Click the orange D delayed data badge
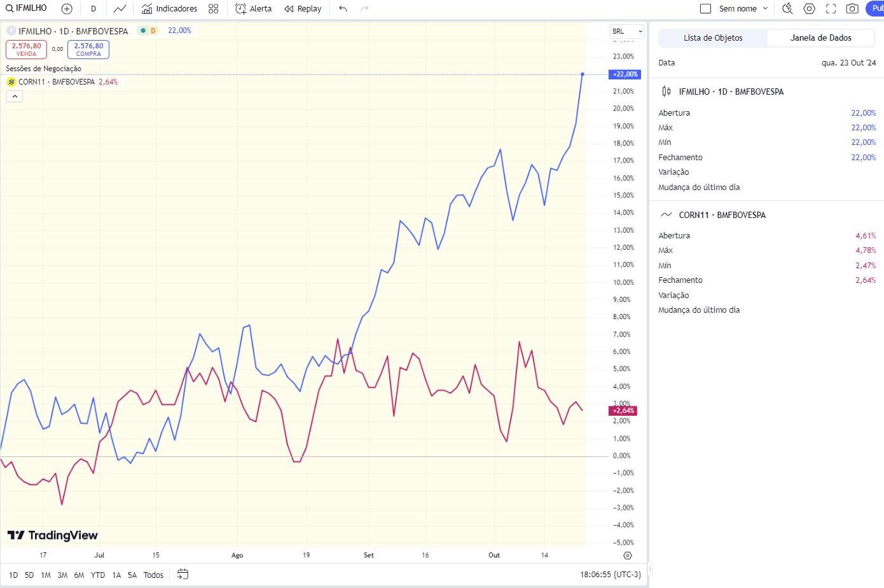Screen dimensions: 884x588 click(153, 31)
